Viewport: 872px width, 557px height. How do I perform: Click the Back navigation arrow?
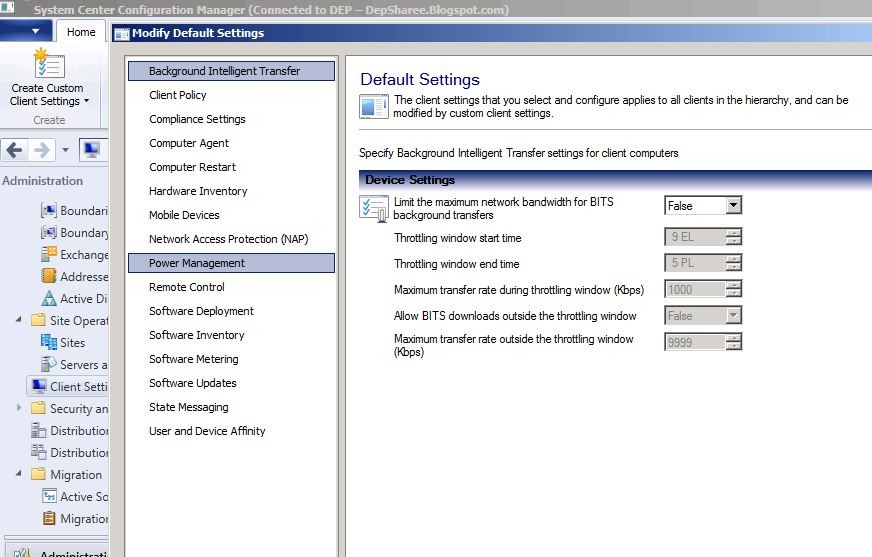click(x=14, y=150)
